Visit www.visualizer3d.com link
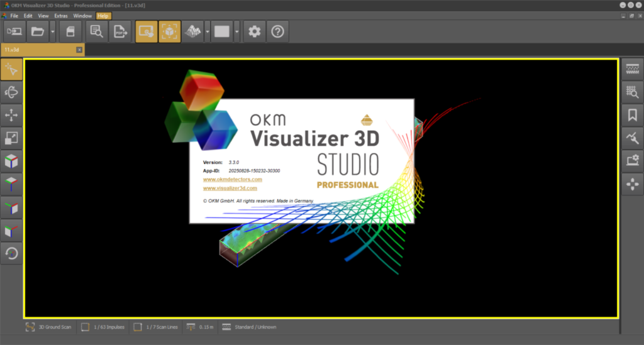644x345 pixels. (230, 188)
